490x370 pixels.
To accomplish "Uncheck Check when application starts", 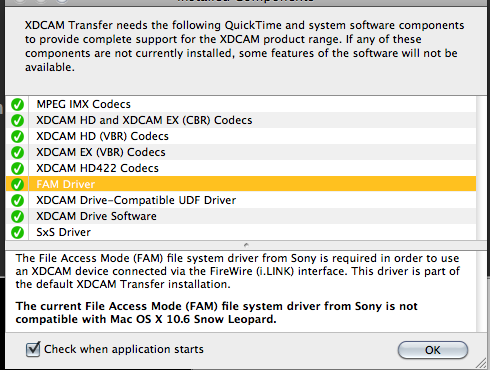I will [x=33, y=349].
